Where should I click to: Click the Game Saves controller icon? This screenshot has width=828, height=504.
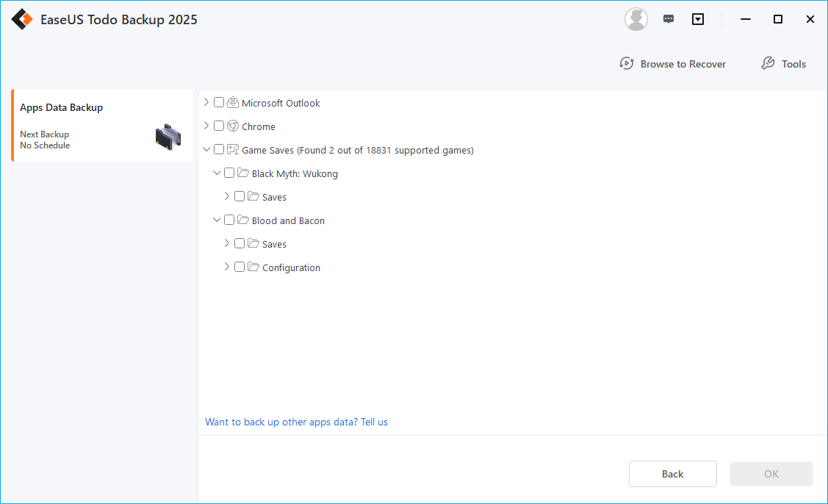(x=233, y=149)
